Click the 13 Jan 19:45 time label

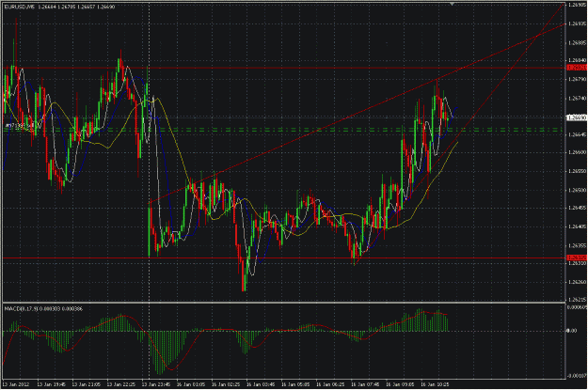[x=51, y=384]
